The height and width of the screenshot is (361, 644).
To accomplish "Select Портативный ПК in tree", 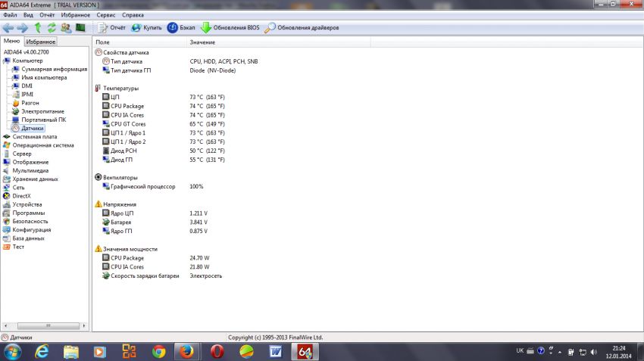I will [43, 120].
